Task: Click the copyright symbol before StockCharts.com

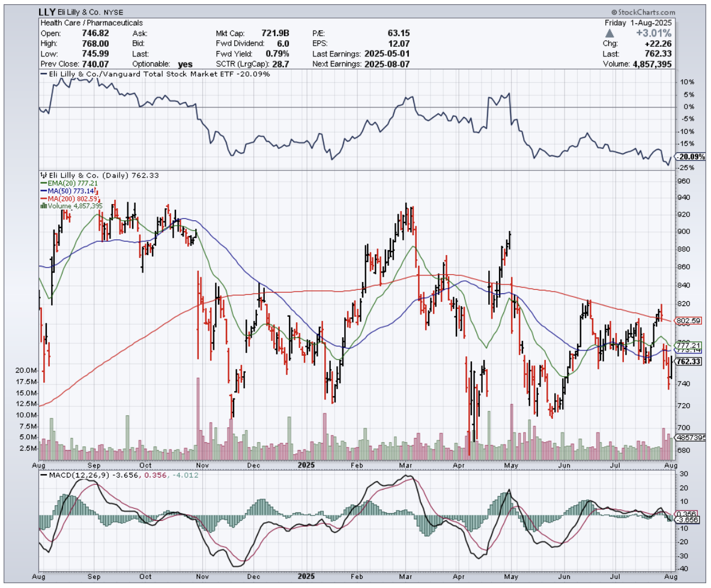Action: (616, 12)
